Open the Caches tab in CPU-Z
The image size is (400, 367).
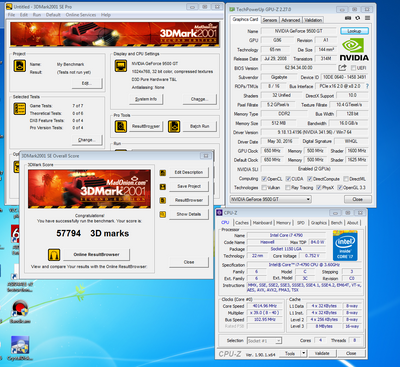click(x=242, y=223)
